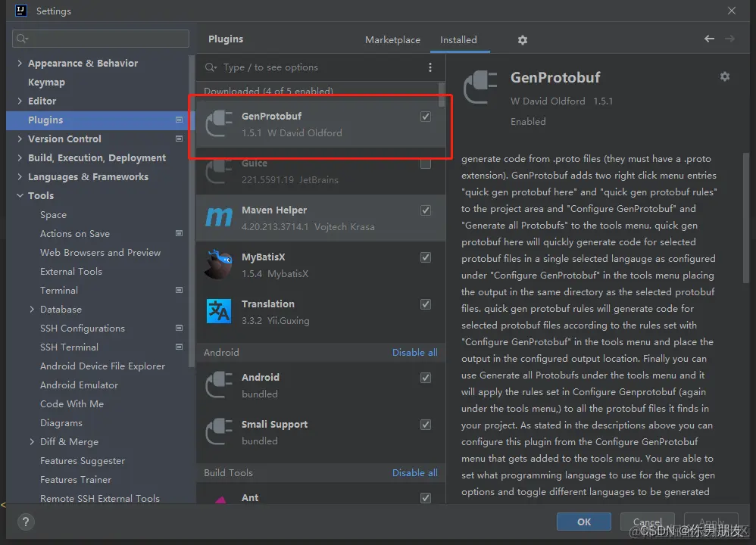Screen dimensions: 756x545
Task: Open Android Emulator settings
Action: [x=79, y=385]
